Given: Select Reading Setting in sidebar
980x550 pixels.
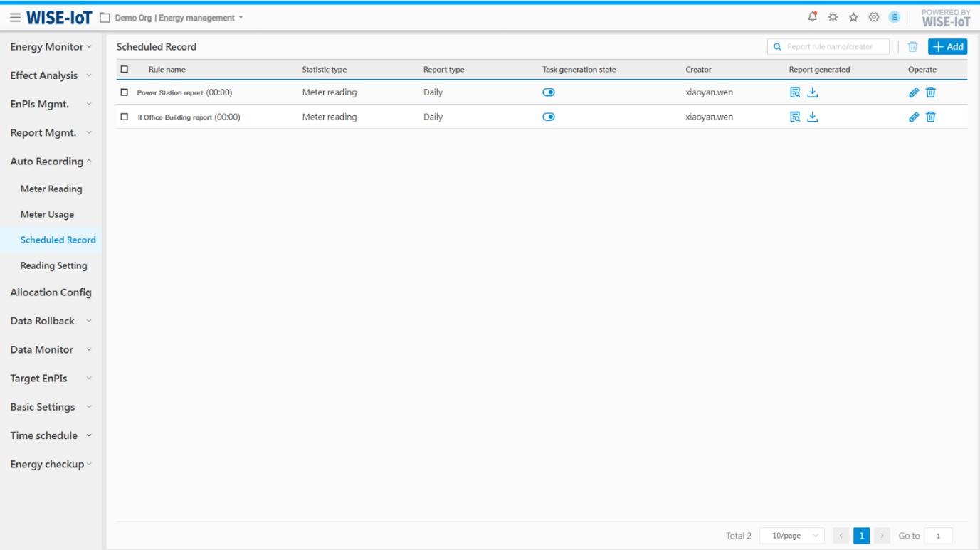Looking at the screenshot, I should [x=53, y=266].
